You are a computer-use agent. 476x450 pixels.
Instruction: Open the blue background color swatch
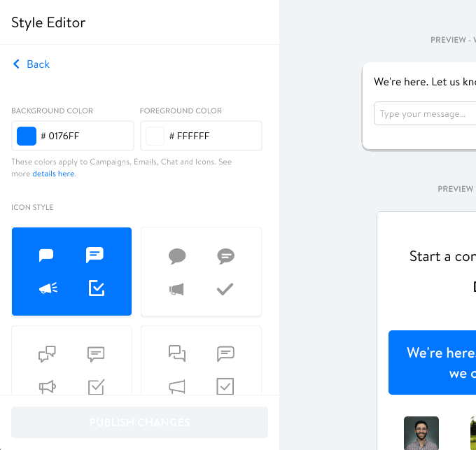[27, 136]
